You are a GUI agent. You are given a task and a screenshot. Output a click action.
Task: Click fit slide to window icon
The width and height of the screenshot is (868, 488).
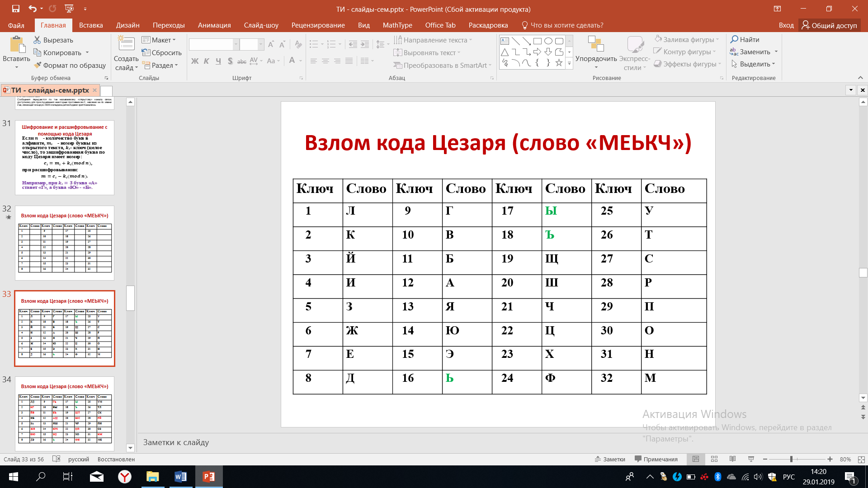coord(861,459)
